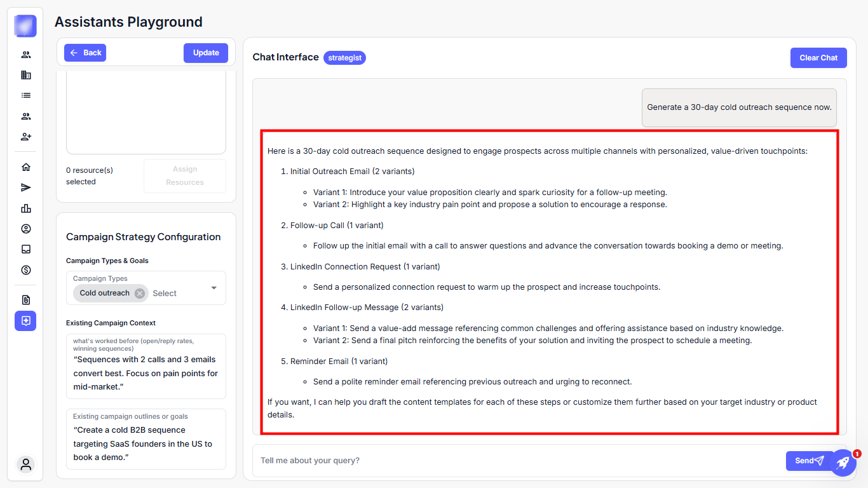Clear the conversation with Clear Chat

pyautogui.click(x=818, y=58)
